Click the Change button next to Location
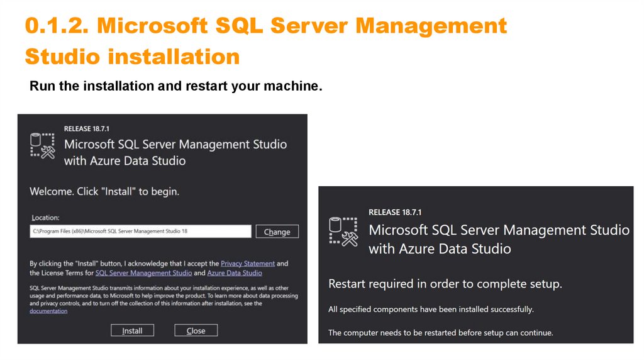The width and height of the screenshot is (644, 361). click(277, 231)
